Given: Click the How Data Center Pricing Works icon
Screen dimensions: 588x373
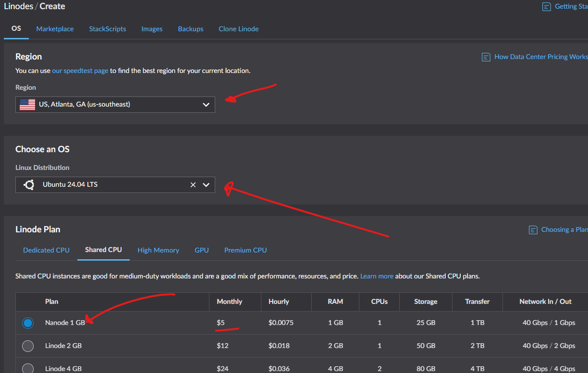Looking at the screenshot, I should click(486, 57).
